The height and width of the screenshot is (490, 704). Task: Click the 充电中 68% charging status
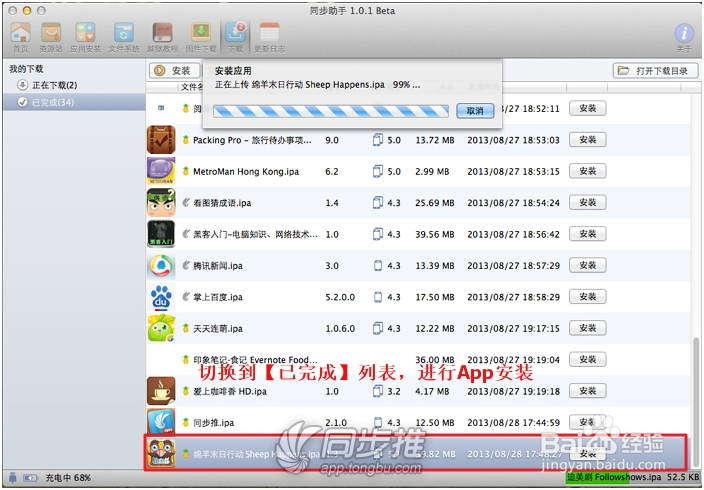68,478
